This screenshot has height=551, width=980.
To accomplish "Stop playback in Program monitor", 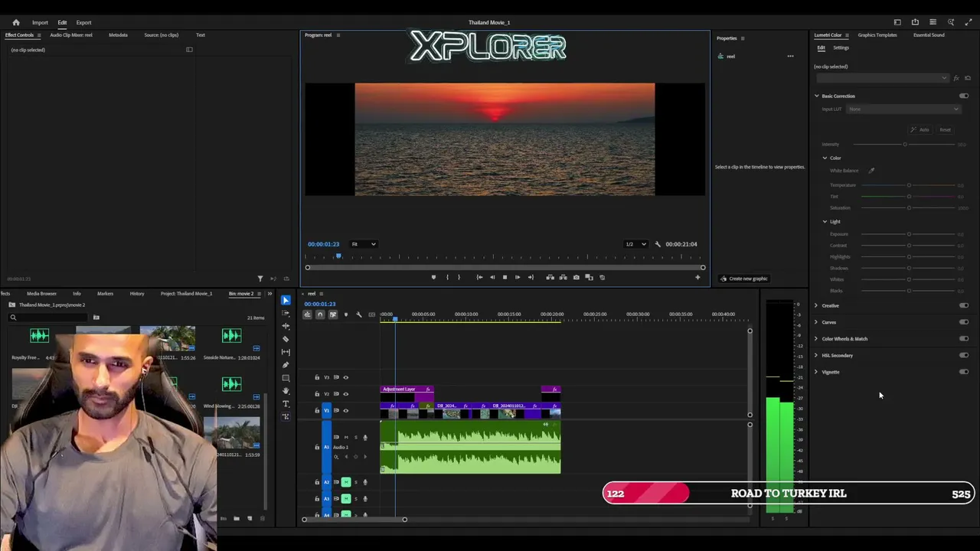I will click(505, 277).
